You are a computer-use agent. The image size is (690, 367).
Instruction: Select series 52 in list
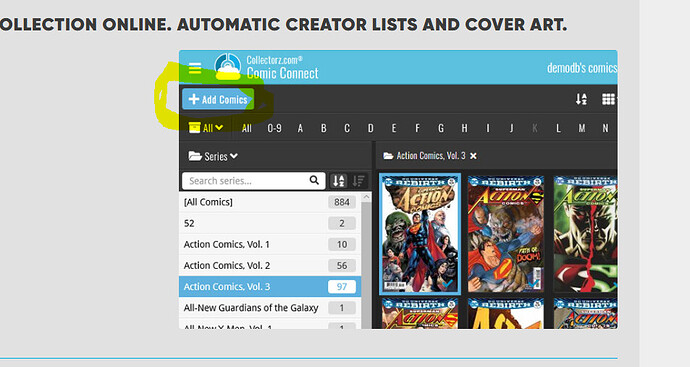tap(270, 223)
